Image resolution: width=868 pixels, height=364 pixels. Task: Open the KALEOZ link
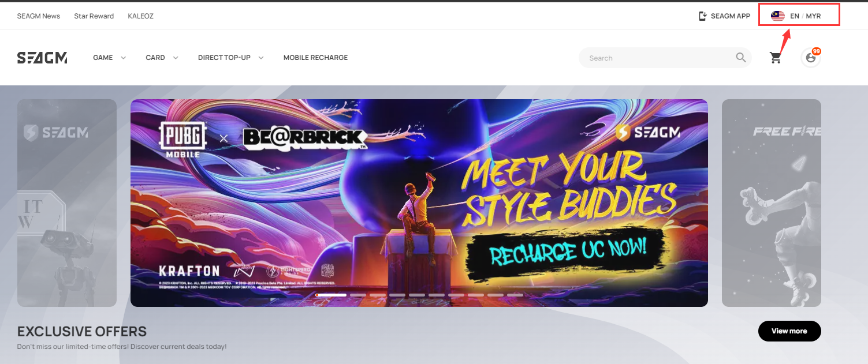[x=140, y=16]
